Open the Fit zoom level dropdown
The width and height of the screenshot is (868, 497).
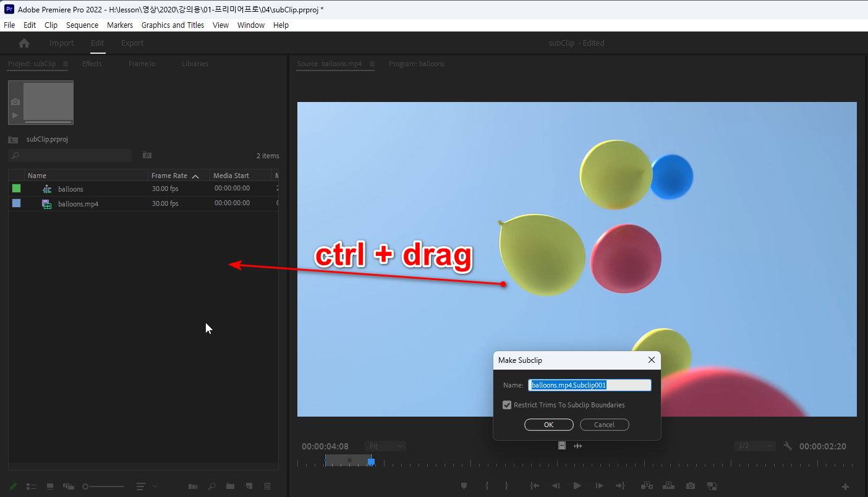385,446
